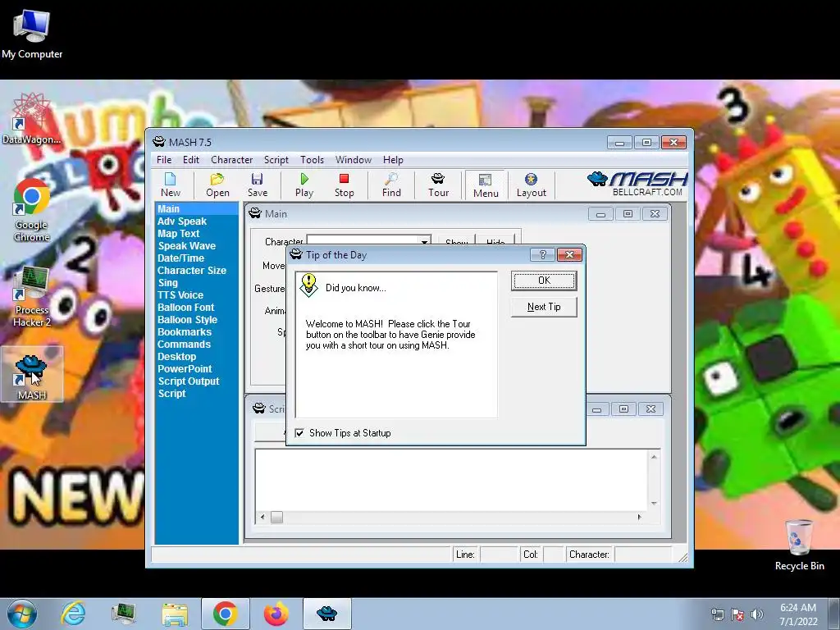The width and height of the screenshot is (840, 630).
Task: Open the Recycle Bin
Action: pyautogui.click(x=799, y=546)
